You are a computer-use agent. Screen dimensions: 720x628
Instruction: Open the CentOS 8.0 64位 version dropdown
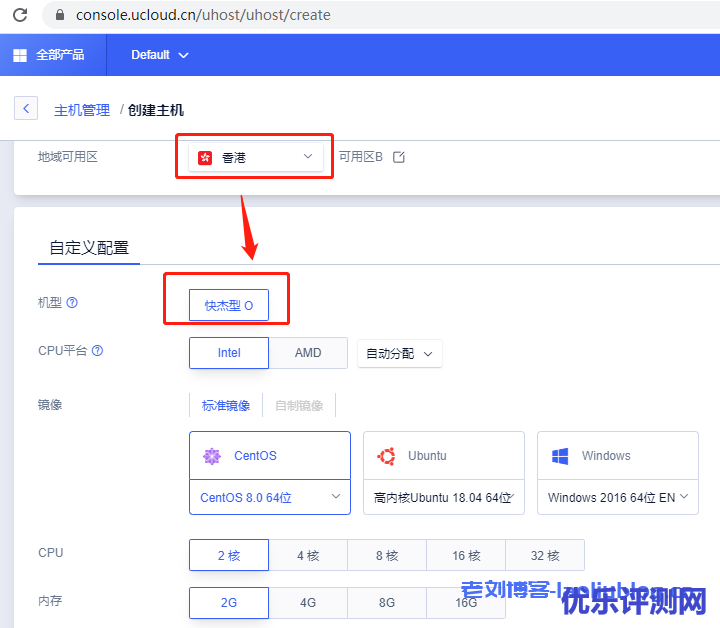point(269,497)
